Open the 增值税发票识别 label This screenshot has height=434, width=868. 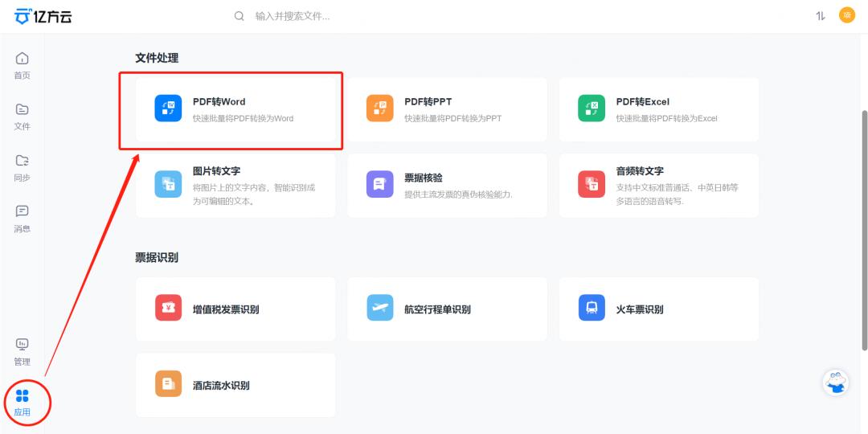coord(226,309)
